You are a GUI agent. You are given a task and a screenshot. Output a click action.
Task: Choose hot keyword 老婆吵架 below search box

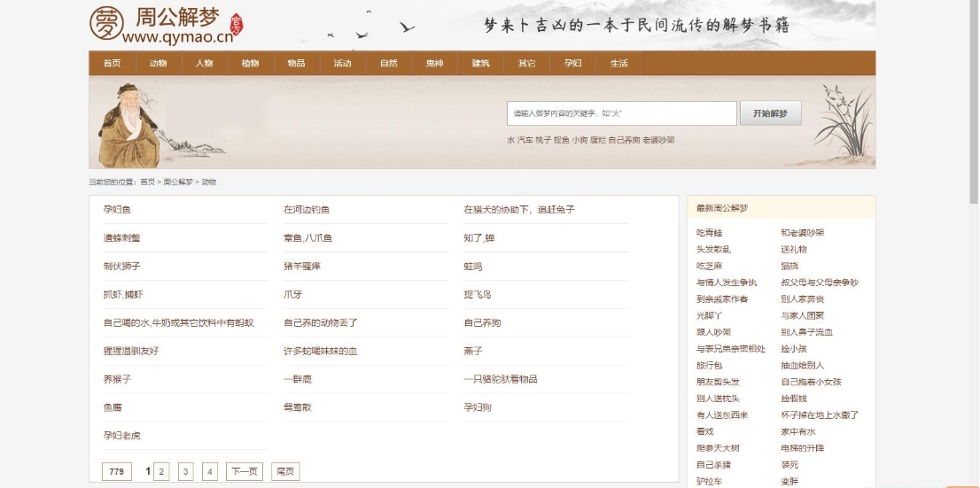(658, 140)
